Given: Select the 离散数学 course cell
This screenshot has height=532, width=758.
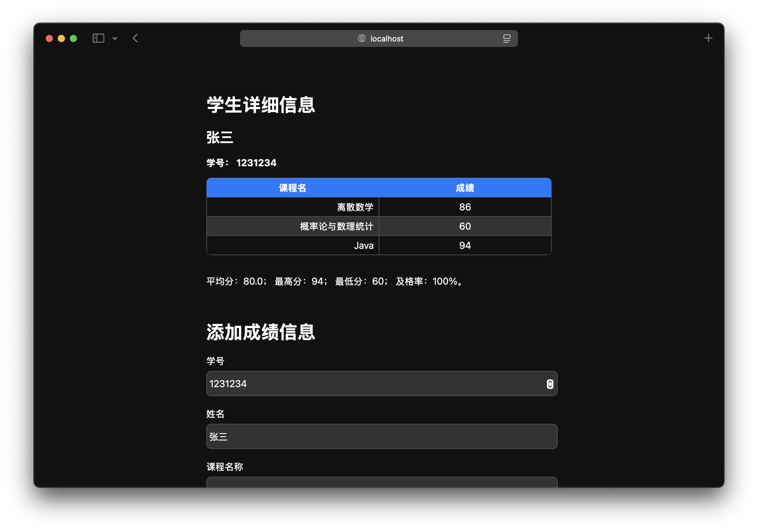Looking at the screenshot, I should coord(292,207).
